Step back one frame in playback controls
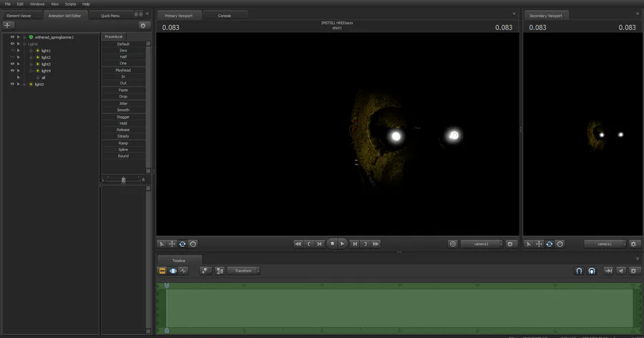 pos(320,244)
